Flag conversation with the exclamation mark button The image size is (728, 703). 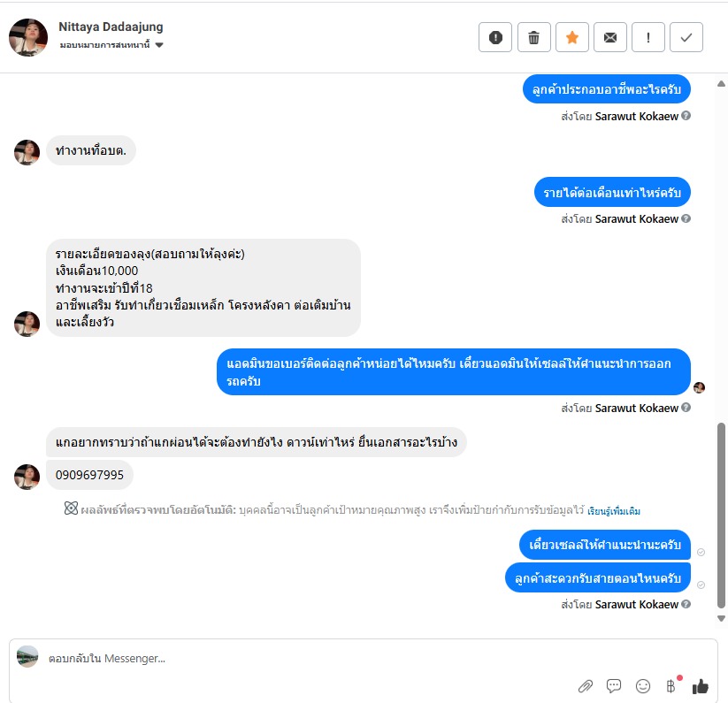click(x=648, y=37)
